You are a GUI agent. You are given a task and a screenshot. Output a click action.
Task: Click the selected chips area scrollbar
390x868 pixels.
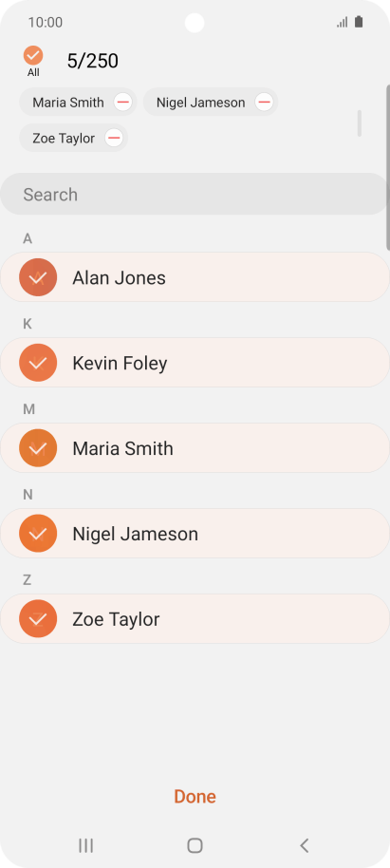click(360, 123)
